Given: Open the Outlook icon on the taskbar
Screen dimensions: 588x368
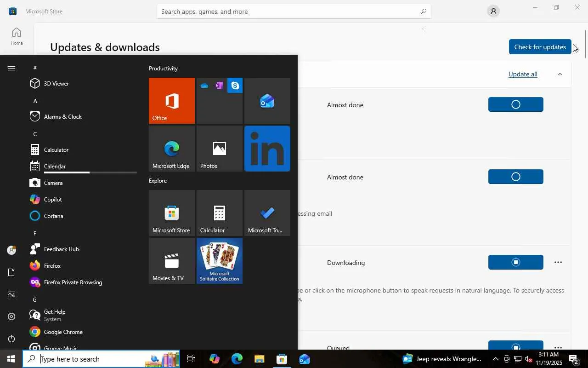Looking at the screenshot, I should [x=305, y=359].
